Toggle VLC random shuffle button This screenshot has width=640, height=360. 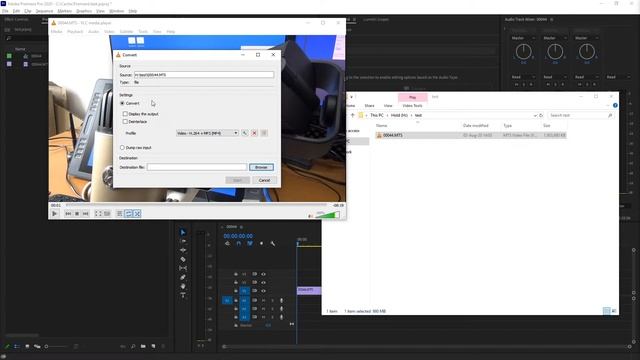(x=137, y=213)
